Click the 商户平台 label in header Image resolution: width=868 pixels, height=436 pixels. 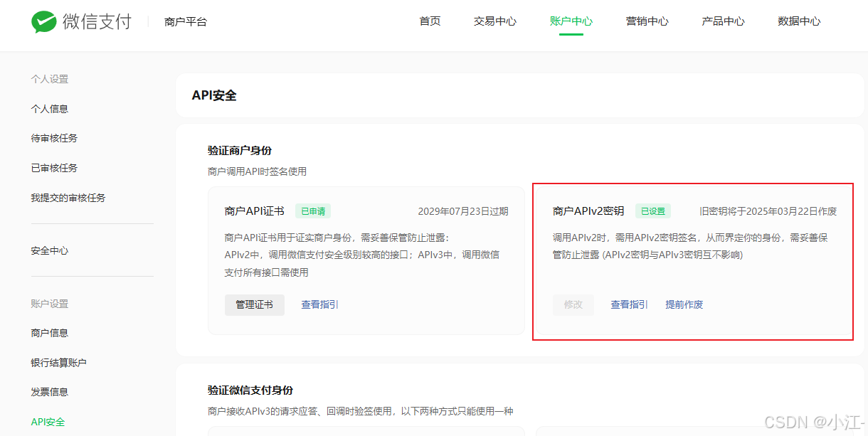(x=186, y=22)
